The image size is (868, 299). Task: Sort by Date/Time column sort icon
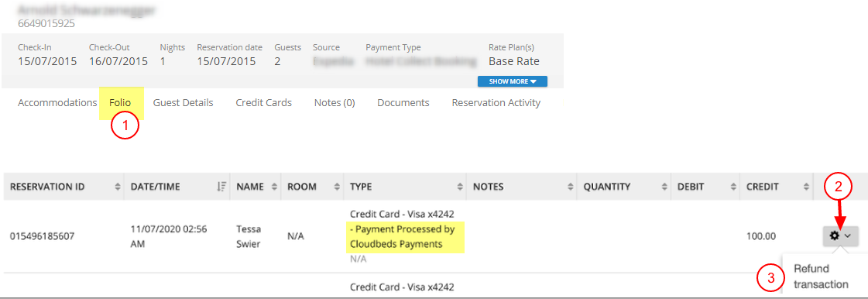[221, 187]
